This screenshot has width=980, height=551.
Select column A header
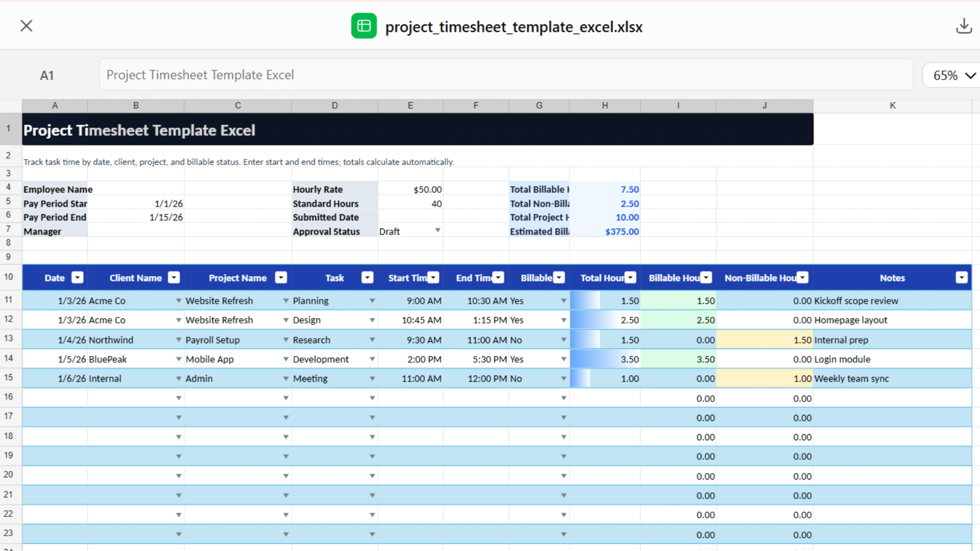[55, 106]
